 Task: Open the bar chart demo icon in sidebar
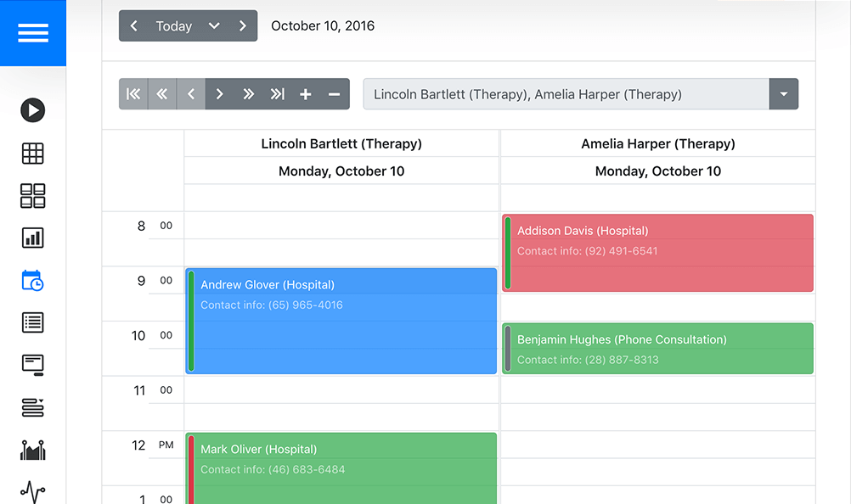pos(32,238)
